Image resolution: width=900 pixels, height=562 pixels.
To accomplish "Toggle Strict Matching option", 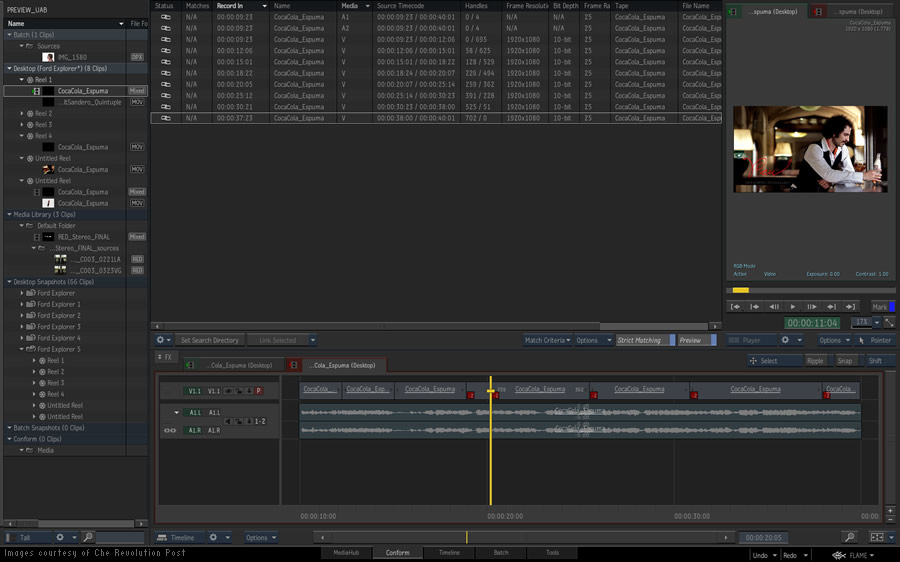I will [640, 340].
